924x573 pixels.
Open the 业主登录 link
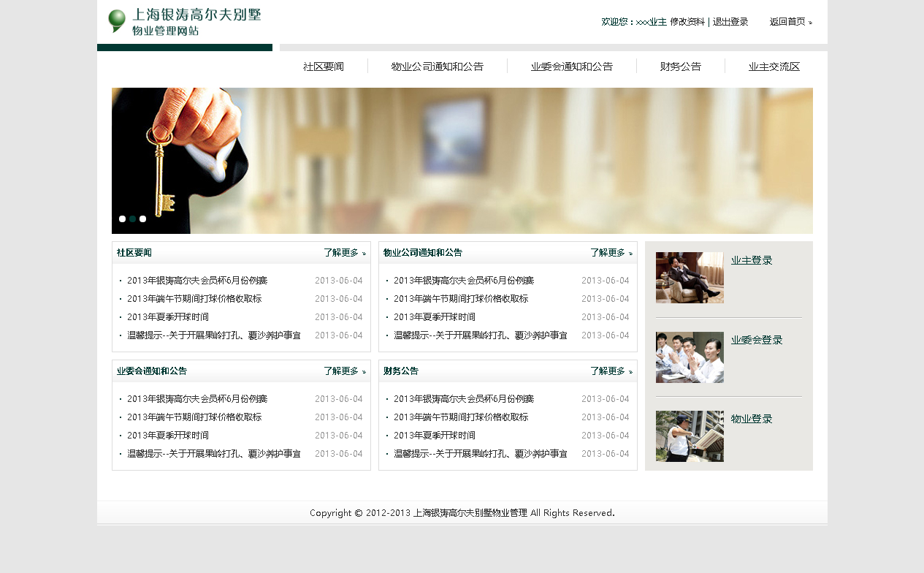(x=752, y=260)
